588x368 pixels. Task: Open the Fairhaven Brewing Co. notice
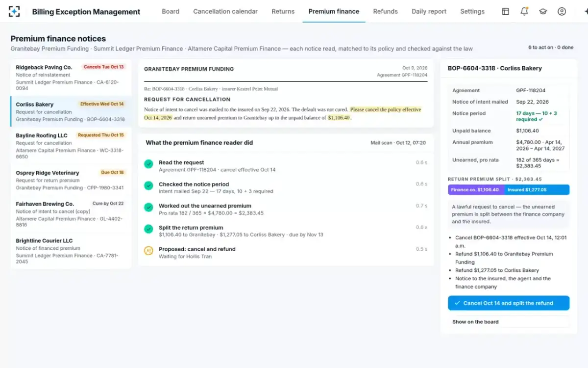coord(71,214)
